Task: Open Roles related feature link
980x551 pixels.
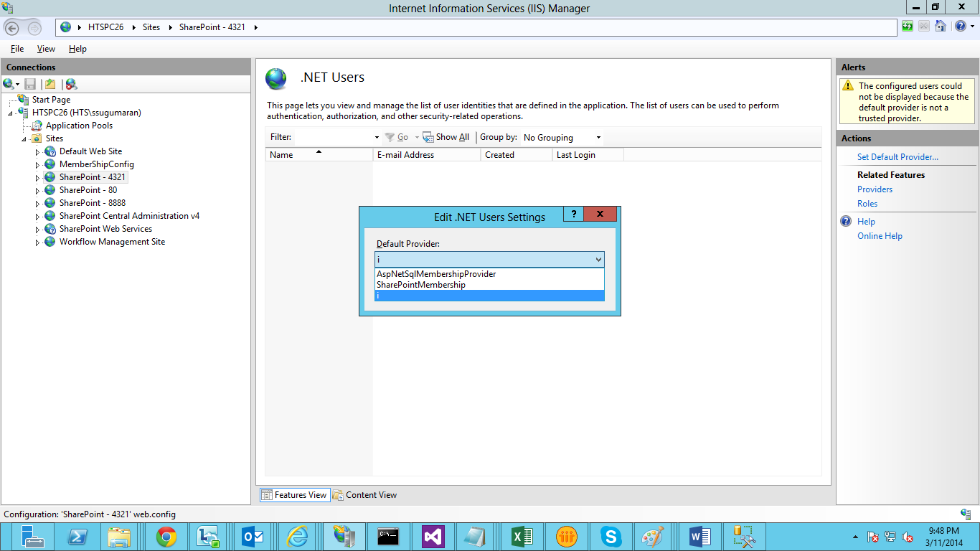Action: (867, 204)
